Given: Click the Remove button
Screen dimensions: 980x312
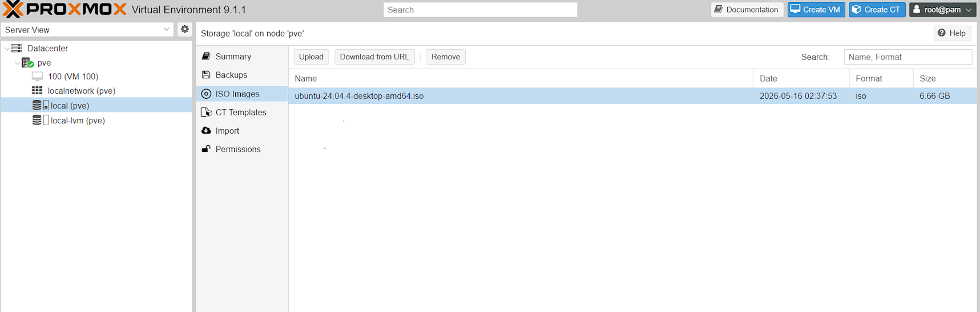Looking at the screenshot, I should [446, 57].
